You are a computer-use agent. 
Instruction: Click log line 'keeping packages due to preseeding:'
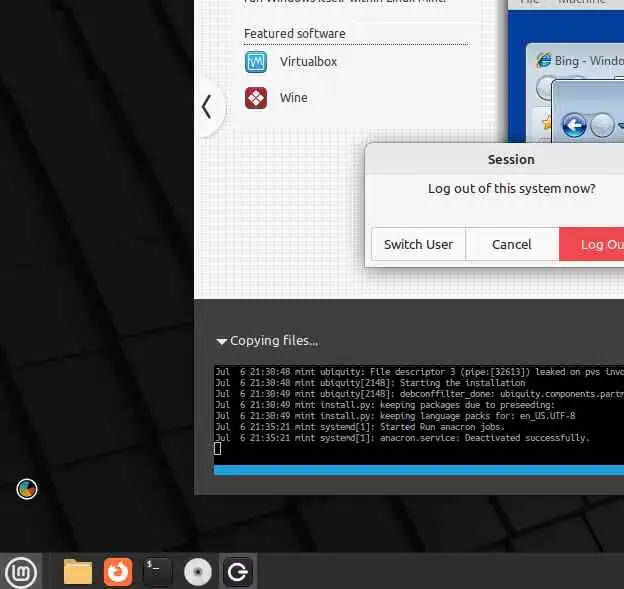384,405
